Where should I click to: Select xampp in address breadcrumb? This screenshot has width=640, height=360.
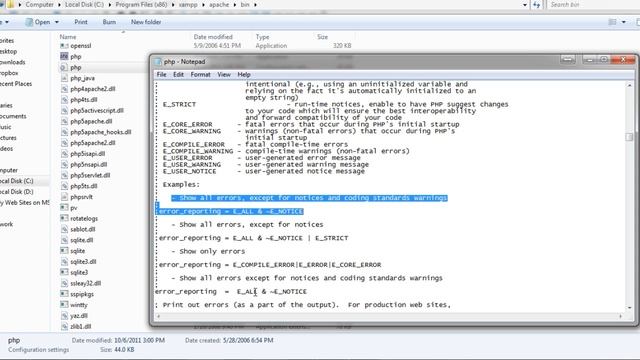tap(188, 4)
